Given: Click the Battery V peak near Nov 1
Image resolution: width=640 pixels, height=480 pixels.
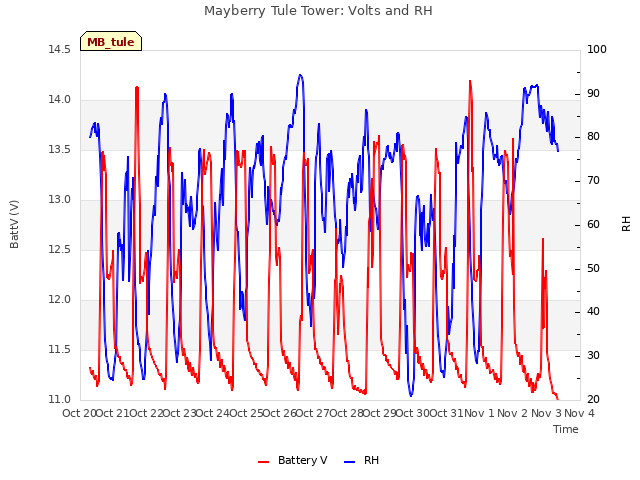Looking at the screenshot, I should click(x=470, y=81).
